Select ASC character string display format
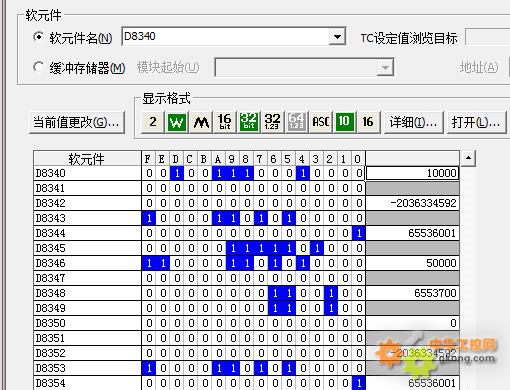 pos(321,122)
